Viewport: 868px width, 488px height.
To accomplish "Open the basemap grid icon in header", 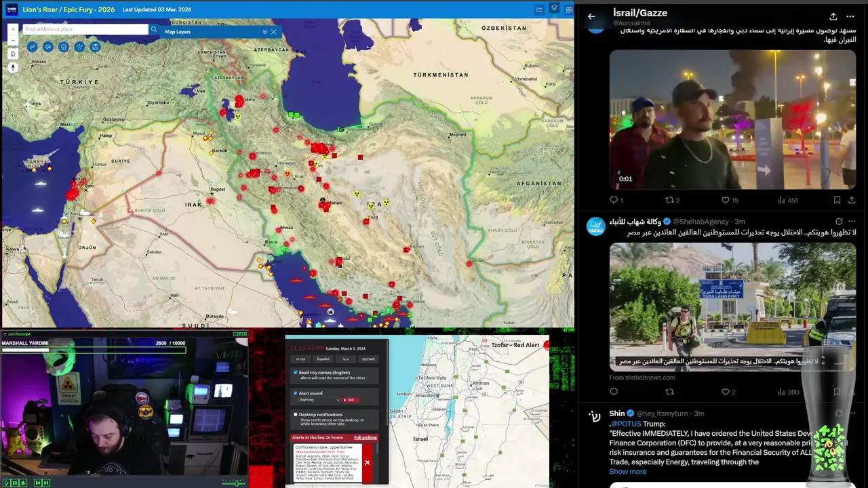I will [568, 9].
